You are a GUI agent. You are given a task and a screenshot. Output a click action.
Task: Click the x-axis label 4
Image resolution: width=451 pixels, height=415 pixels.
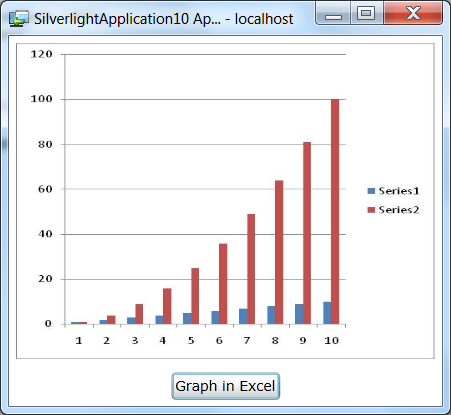tap(163, 341)
